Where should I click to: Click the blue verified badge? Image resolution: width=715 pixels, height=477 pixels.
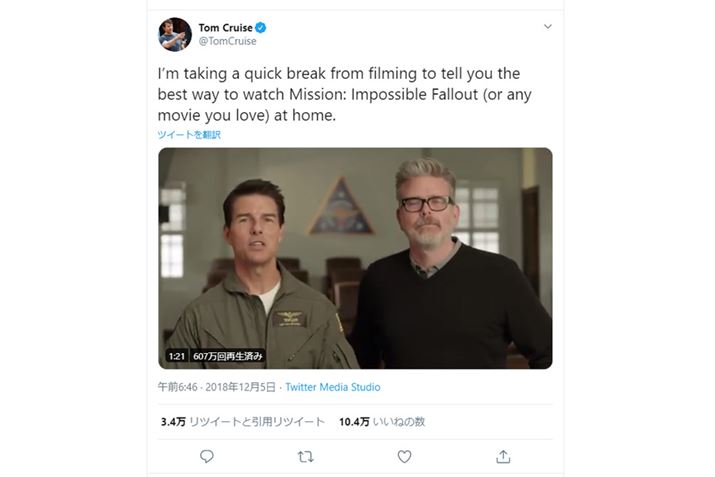pyautogui.click(x=261, y=27)
